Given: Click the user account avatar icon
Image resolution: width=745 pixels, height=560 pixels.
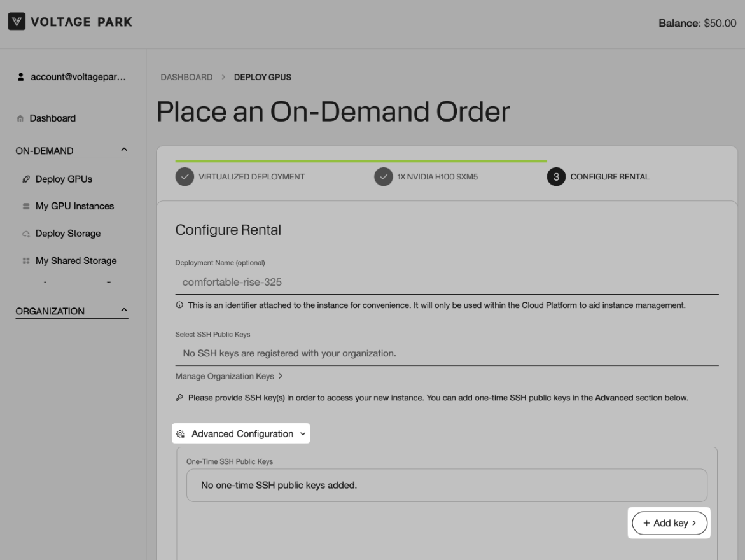Looking at the screenshot, I should [21, 77].
